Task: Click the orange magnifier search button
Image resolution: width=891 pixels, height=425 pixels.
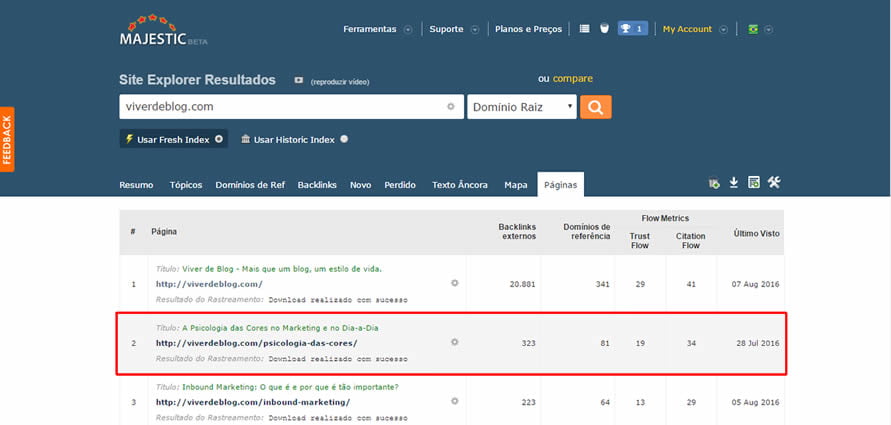Action: coord(596,107)
